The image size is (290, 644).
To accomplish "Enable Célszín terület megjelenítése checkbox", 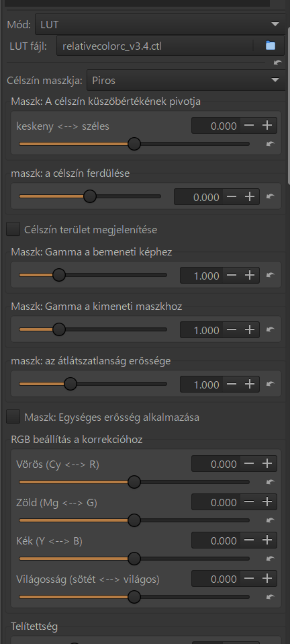I will (13, 229).
